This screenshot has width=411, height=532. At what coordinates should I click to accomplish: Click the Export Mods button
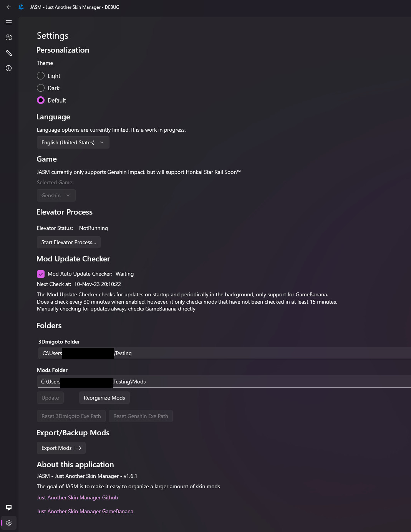click(61, 448)
